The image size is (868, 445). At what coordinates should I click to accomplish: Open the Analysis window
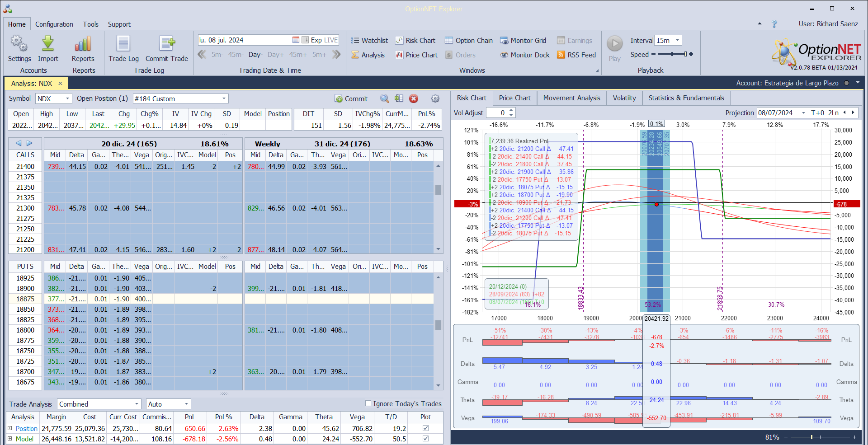368,55
